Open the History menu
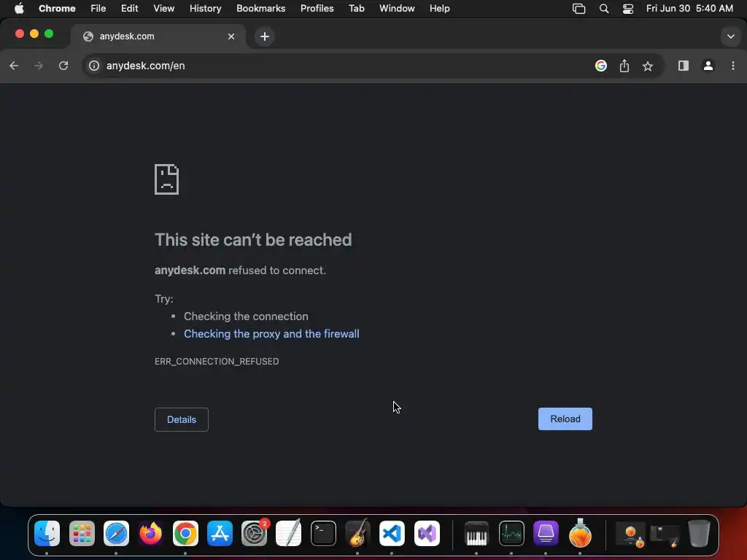 click(x=205, y=8)
